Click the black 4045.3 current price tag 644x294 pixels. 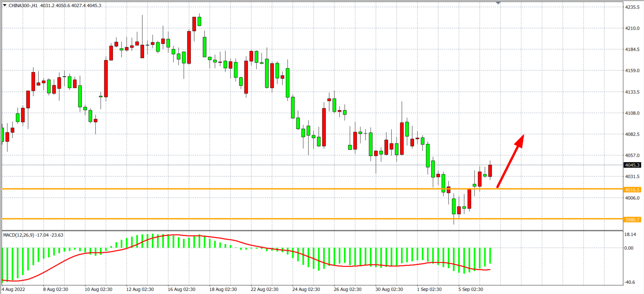pyautogui.click(x=632, y=165)
